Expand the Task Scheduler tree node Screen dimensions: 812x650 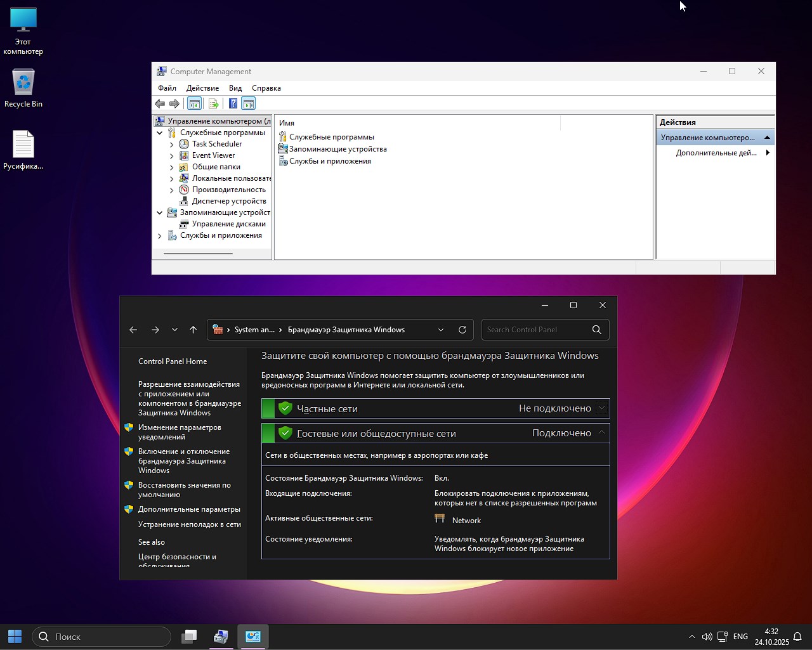point(171,145)
